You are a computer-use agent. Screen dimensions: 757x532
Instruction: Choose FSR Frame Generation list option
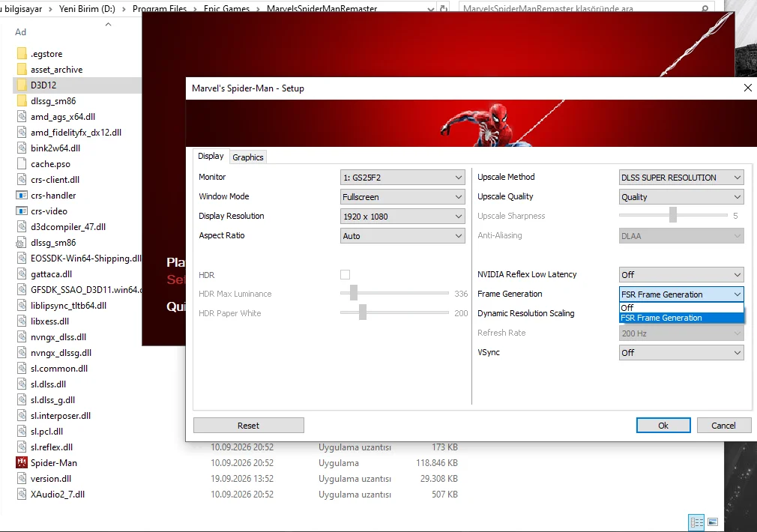(681, 318)
